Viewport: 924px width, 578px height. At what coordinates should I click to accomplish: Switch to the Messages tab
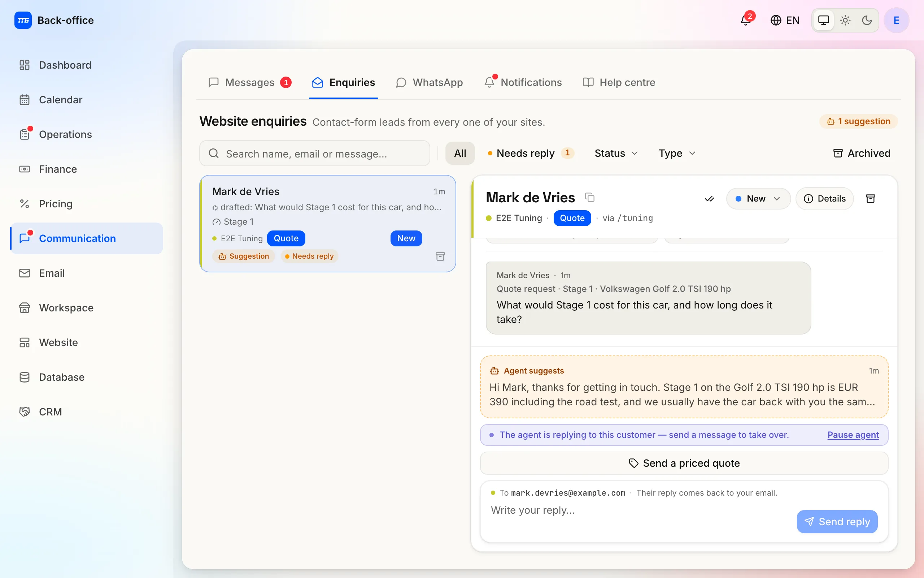(250, 82)
